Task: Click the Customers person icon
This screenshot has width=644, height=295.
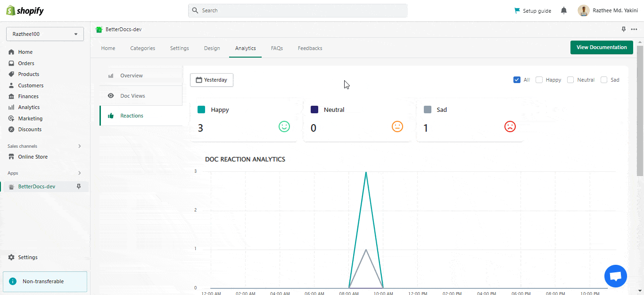Action: 11,85
